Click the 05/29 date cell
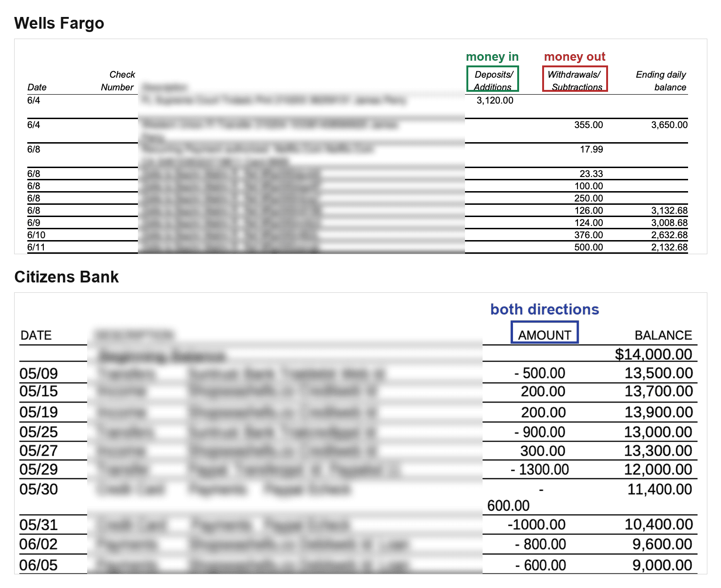Viewport: 721px width, 588px height. [39, 469]
